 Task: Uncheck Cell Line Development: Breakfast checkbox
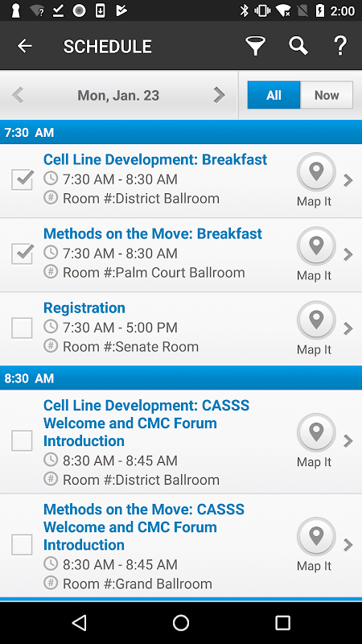coord(23,180)
